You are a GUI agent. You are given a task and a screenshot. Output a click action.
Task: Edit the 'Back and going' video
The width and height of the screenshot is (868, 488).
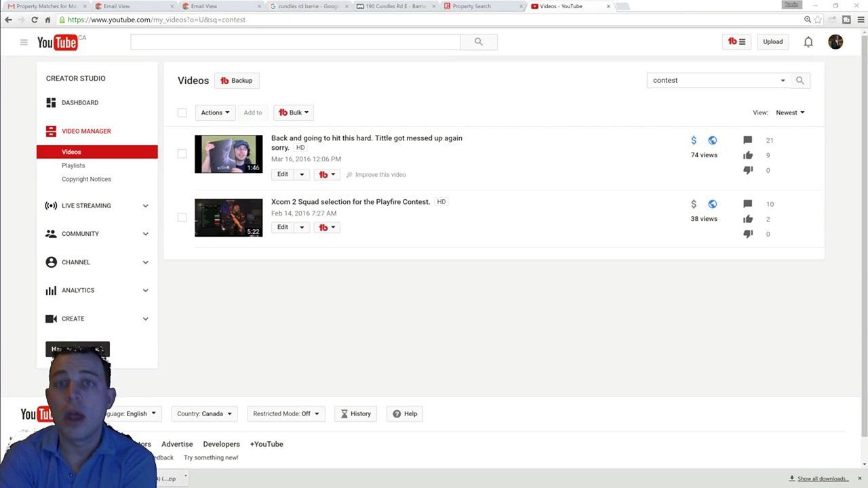[283, 175]
